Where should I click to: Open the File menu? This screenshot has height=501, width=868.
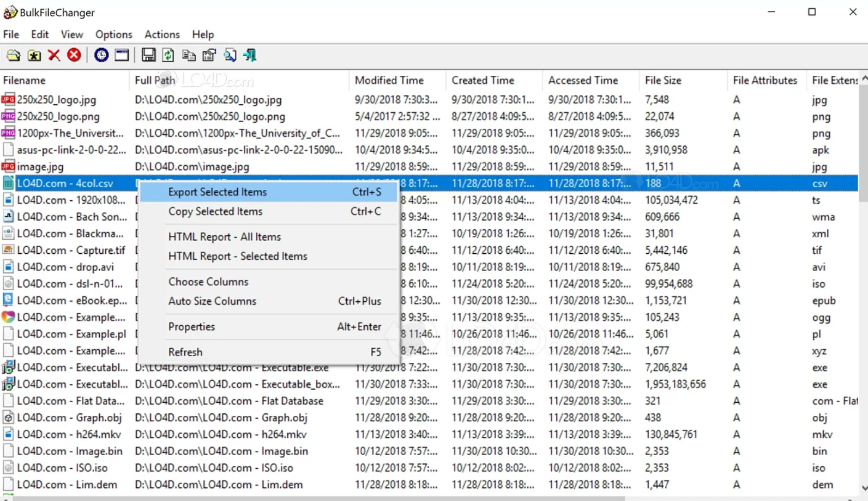tap(11, 34)
